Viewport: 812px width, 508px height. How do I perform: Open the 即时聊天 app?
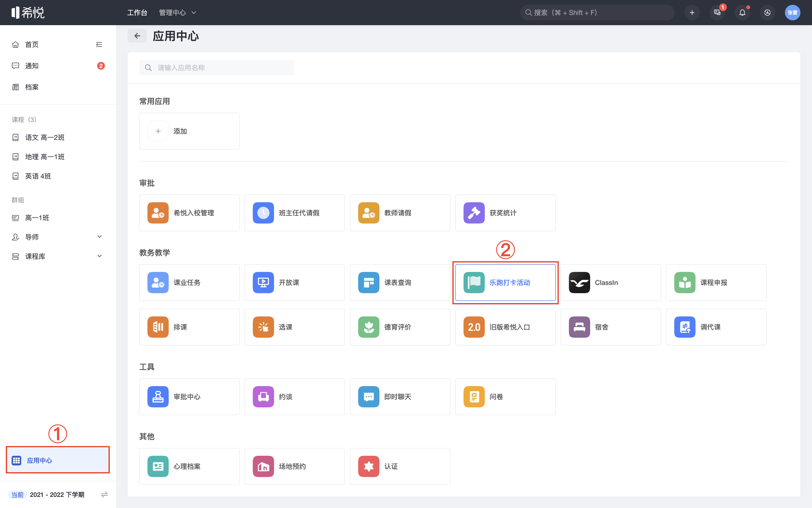pos(400,396)
